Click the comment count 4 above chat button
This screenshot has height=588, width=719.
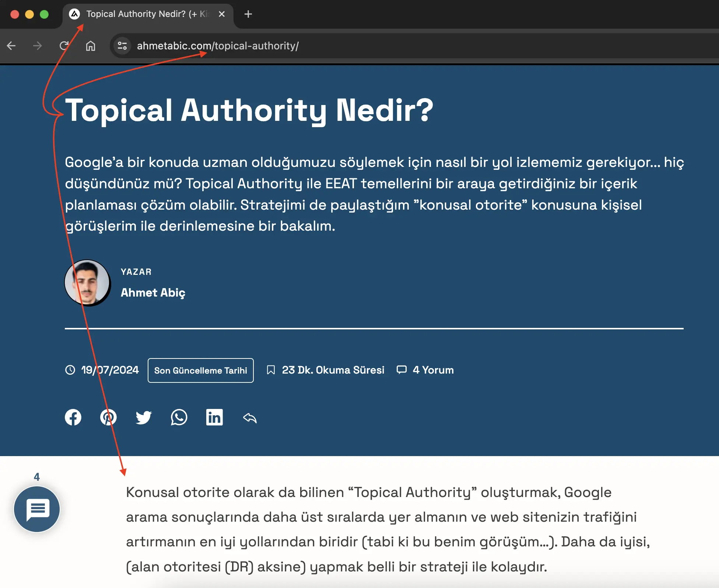tap(37, 477)
